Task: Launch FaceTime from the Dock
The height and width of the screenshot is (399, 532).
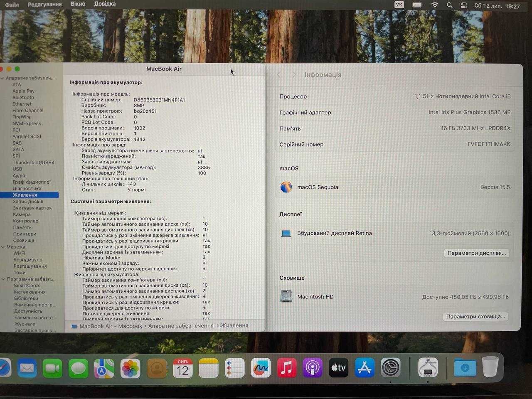Action: (53, 368)
